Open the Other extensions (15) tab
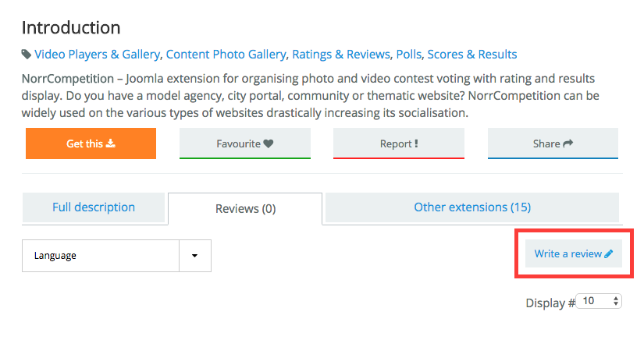The width and height of the screenshot is (644, 340). pos(472,207)
